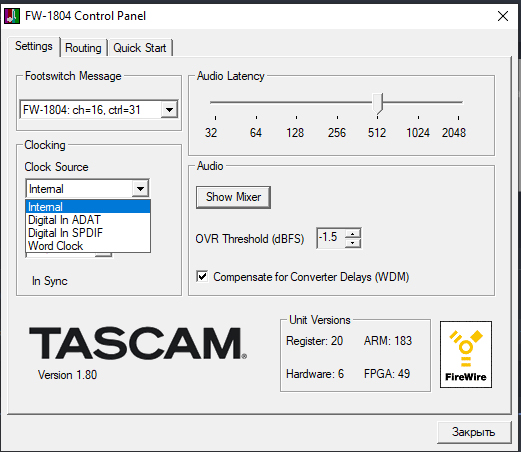Click the Version 1.80 text
The width and height of the screenshot is (521, 452).
67,375
